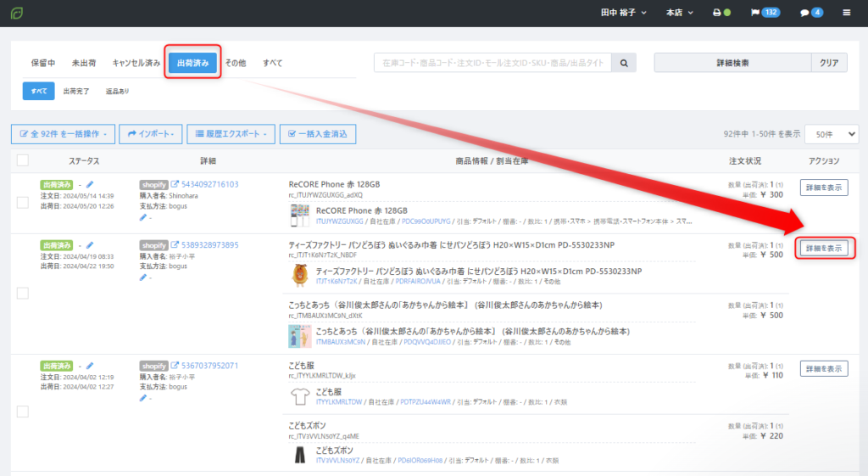The width and height of the screenshot is (868, 476).
Task: Edit status pencil for order 5367037952071
Action: [x=90, y=366]
